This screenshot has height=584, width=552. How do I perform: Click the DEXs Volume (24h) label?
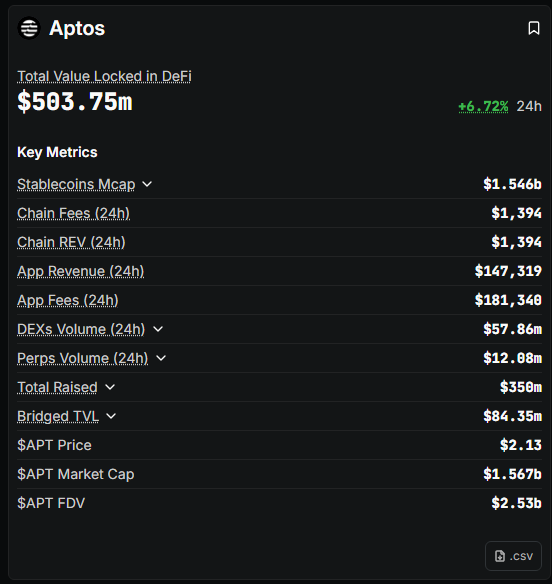click(81, 330)
